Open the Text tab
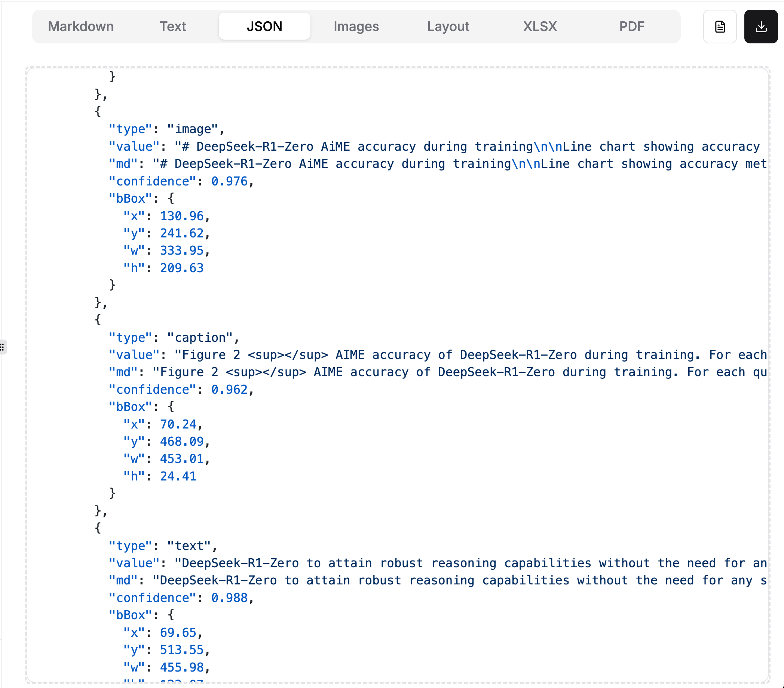Image resolution: width=784 pixels, height=688 pixels. tap(172, 27)
